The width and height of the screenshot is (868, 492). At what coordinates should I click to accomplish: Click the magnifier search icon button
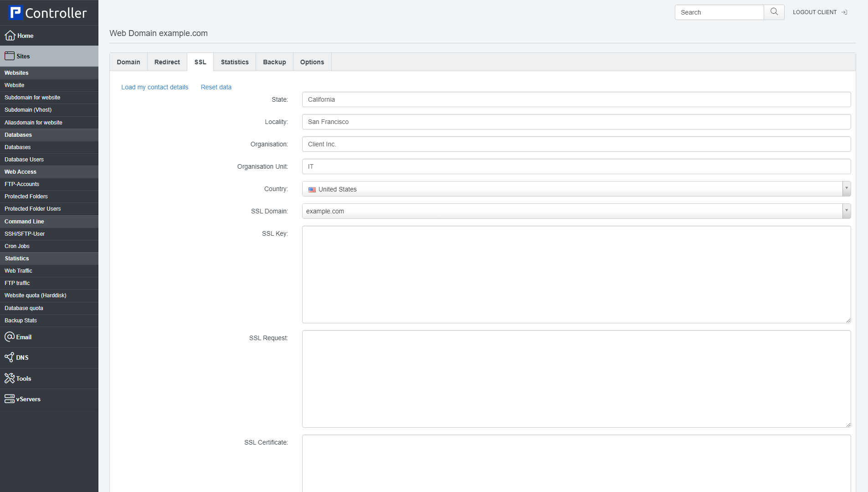tap(774, 12)
